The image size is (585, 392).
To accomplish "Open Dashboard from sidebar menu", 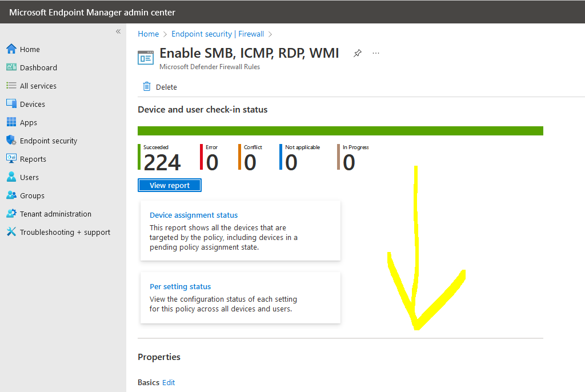I will (x=38, y=67).
